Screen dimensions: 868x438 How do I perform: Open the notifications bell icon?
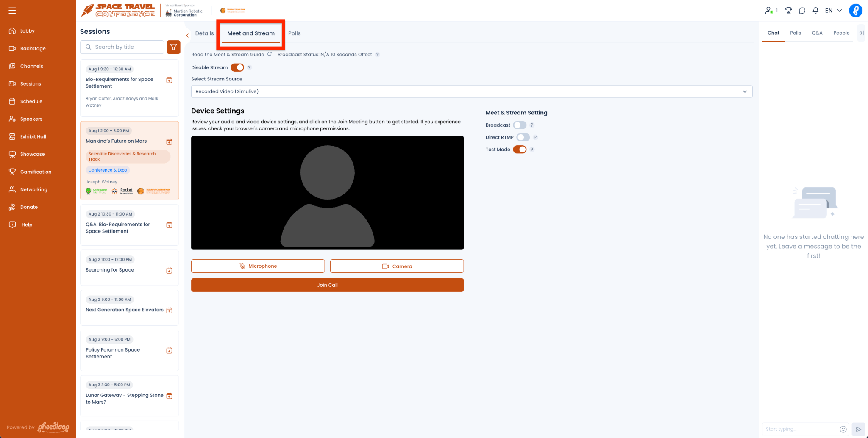[x=815, y=11]
